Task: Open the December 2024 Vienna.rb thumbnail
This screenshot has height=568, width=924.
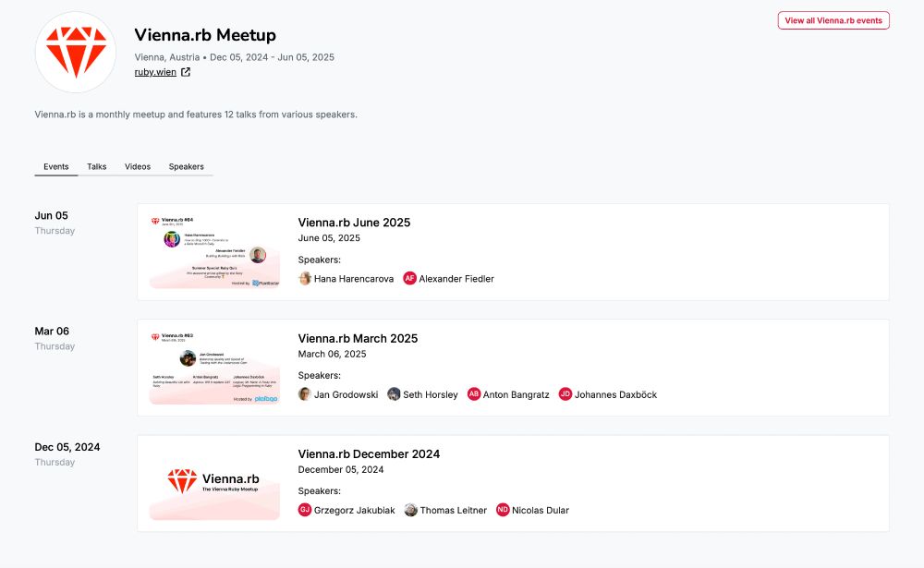Action: point(214,483)
